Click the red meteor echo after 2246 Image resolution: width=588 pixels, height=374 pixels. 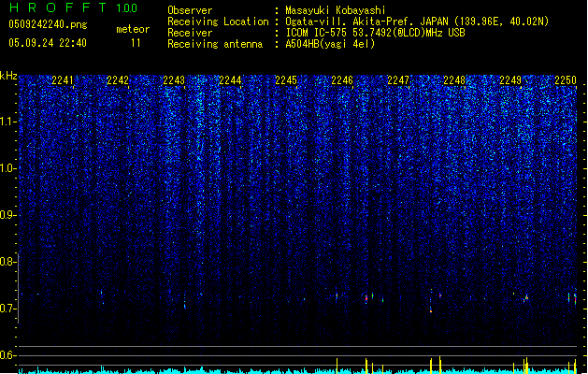click(x=366, y=298)
